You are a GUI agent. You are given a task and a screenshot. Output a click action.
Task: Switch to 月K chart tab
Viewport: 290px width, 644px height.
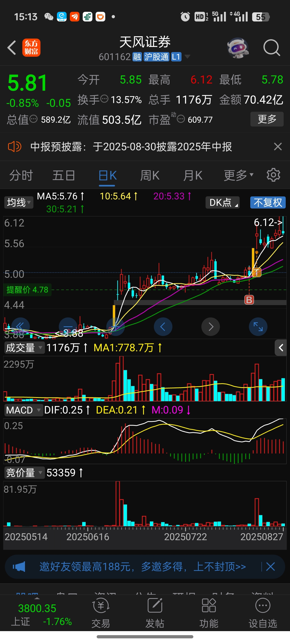[193, 175]
